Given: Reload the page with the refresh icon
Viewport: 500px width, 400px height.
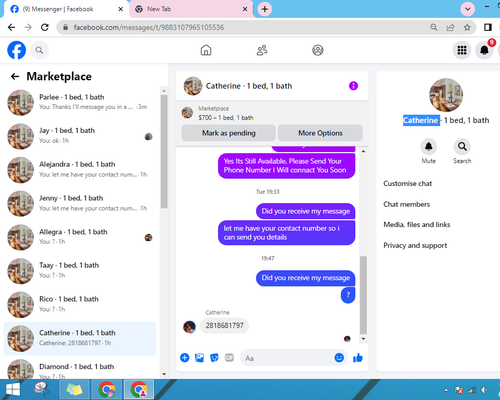Looking at the screenshot, I should [x=45, y=27].
